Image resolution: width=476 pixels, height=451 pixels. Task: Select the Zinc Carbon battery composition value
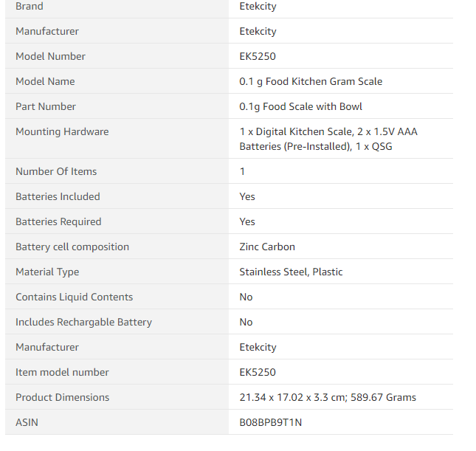(267, 247)
